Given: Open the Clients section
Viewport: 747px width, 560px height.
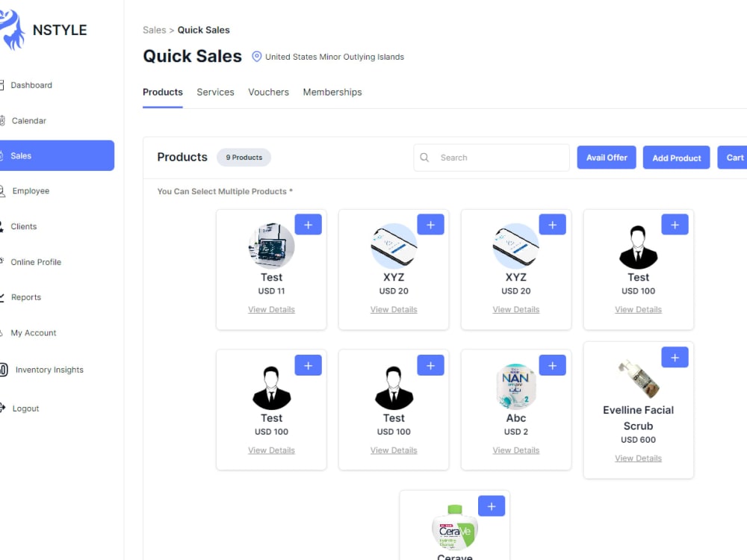Looking at the screenshot, I should click(x=24, y=227).
